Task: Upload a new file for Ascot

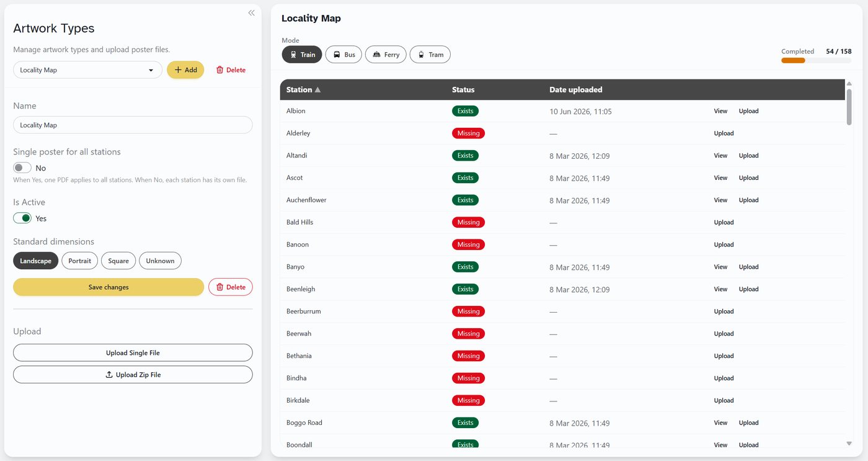Action: (748, 178)
